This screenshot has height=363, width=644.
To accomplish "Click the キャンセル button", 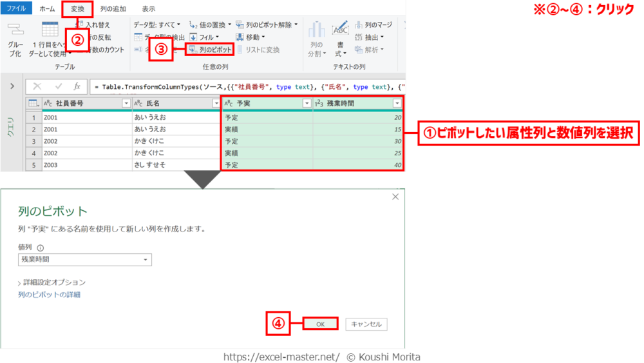I will pyautogui.click(x=366, y=324).
